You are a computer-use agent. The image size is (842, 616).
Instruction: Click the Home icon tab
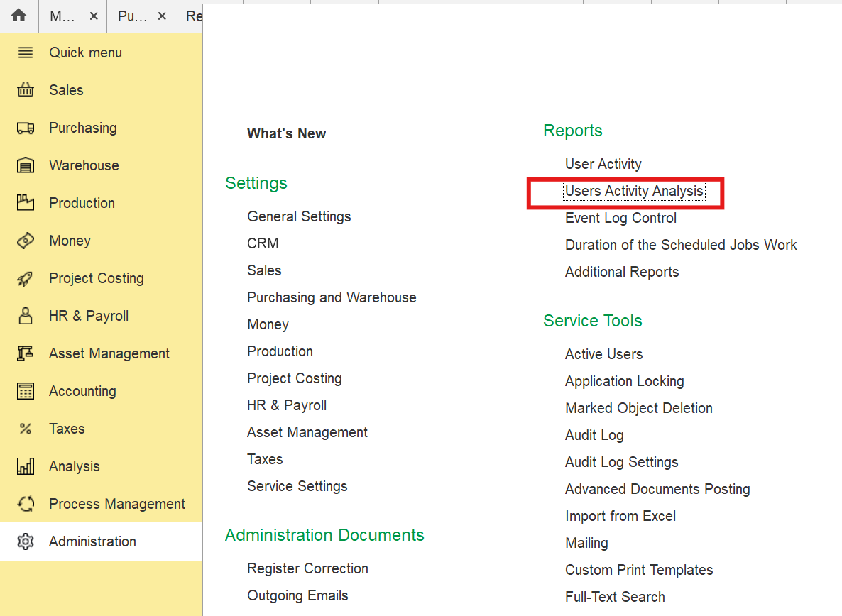tap(18, 16)
